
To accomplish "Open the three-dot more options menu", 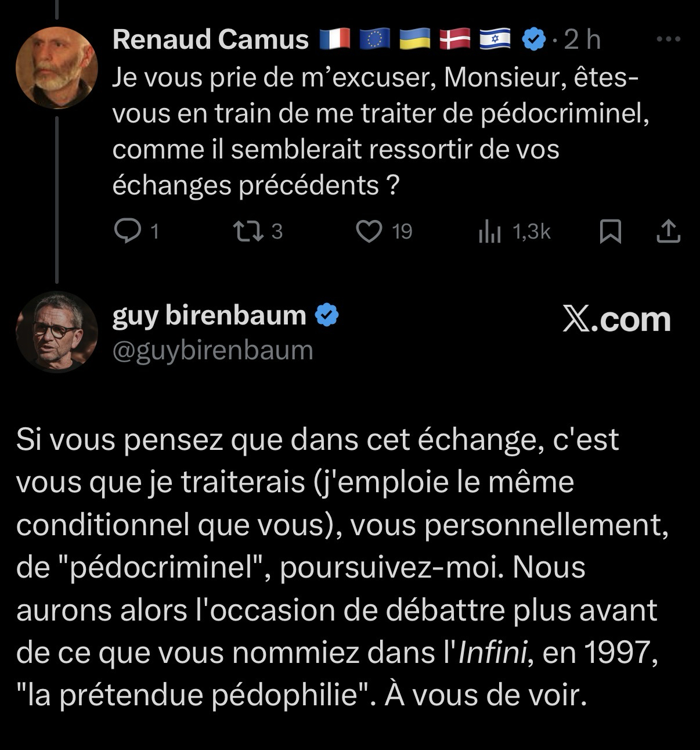I will [x=668, y=39].
